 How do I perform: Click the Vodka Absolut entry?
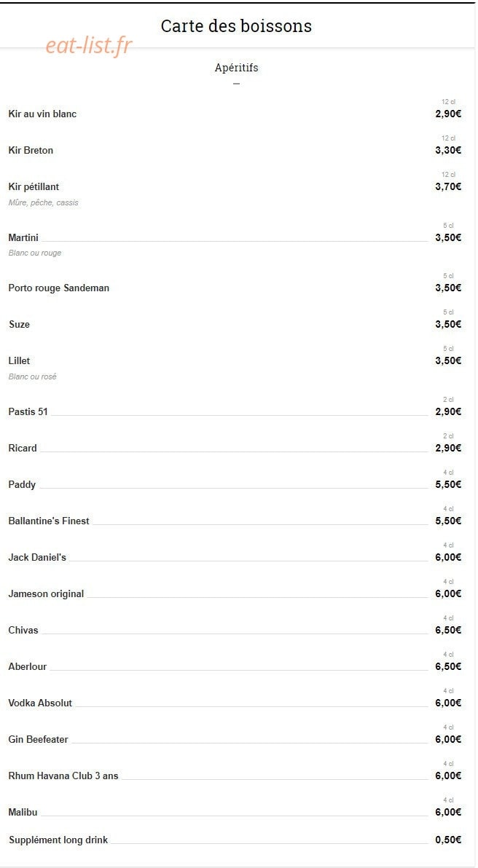[40, 703]
